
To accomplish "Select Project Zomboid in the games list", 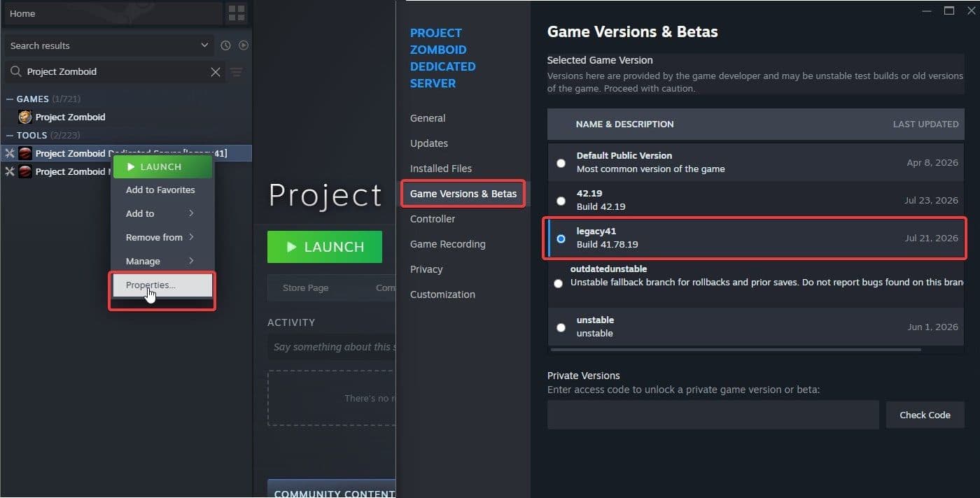I will click(x=70, y=117).
